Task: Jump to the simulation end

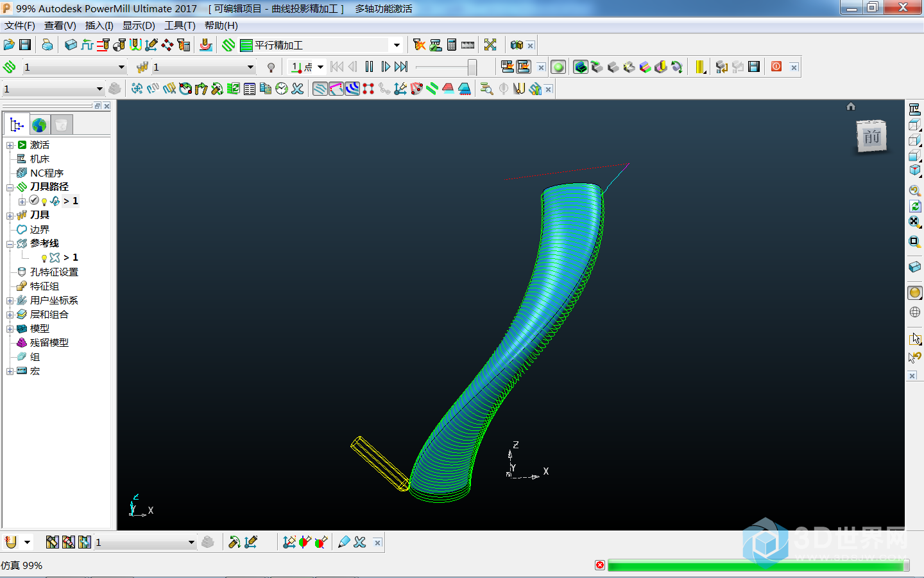Action: pos(401,67)
